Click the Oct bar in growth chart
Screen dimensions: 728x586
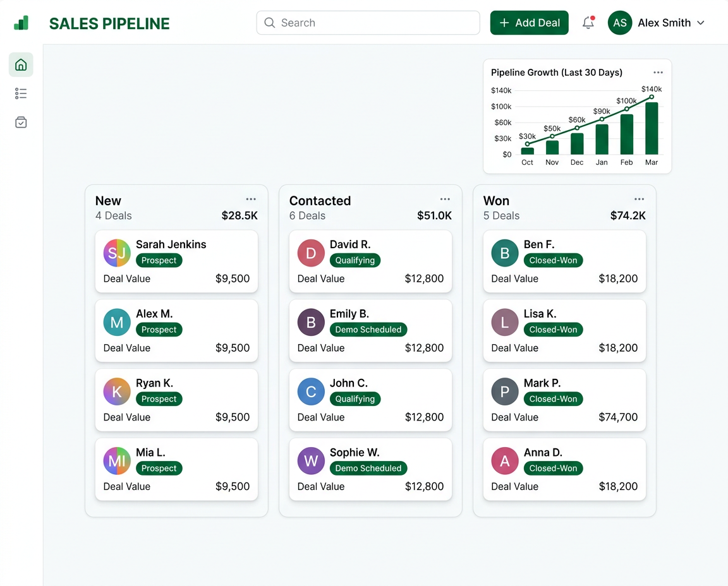[x=528, y=151]
